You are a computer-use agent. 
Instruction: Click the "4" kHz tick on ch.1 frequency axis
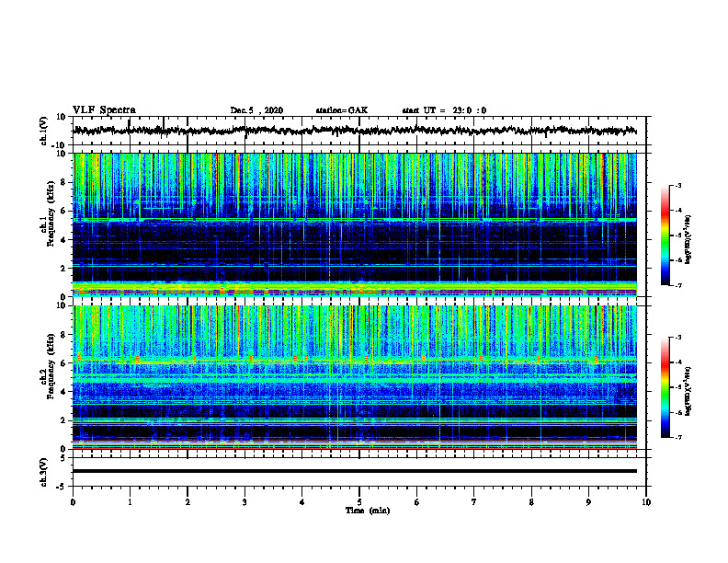click(x=65, y=240)
